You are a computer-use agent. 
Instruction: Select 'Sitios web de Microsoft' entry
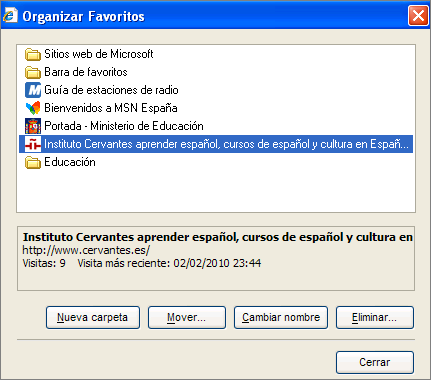pyautogui.click(x=99, y=54)
